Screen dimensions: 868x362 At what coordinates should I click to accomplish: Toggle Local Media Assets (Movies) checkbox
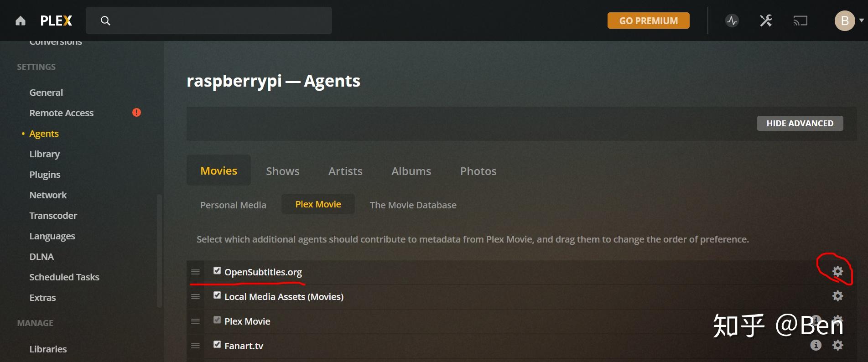(x=217, y=296)
